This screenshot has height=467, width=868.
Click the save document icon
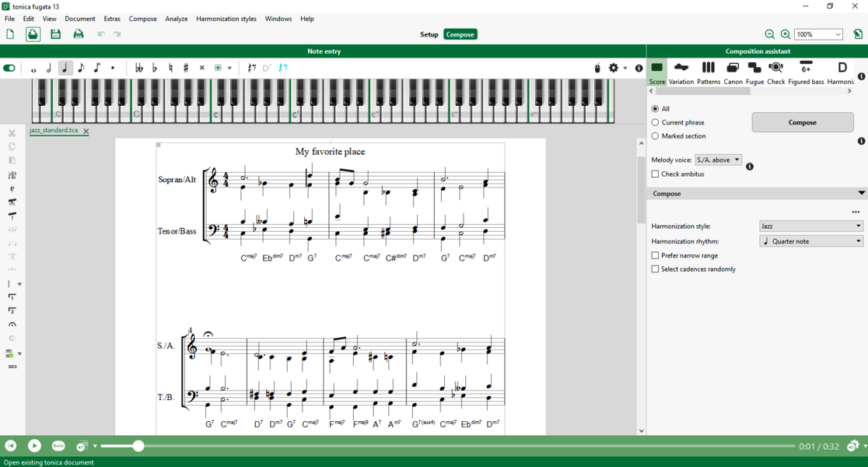click(55, 34)
